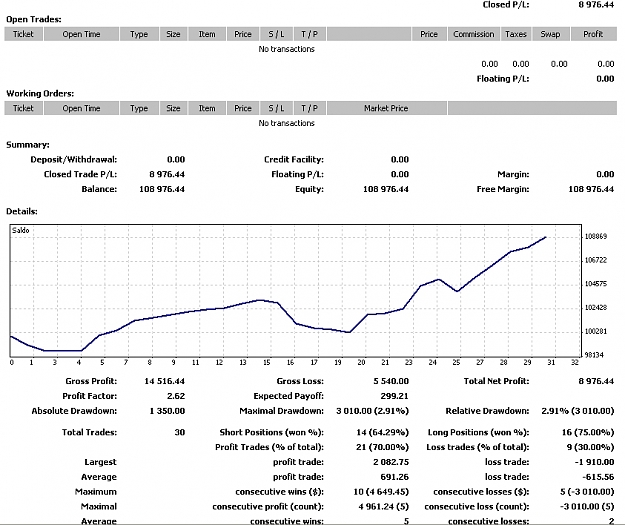
Task: Select the Total Trades value 30
Action: [180, 432]
